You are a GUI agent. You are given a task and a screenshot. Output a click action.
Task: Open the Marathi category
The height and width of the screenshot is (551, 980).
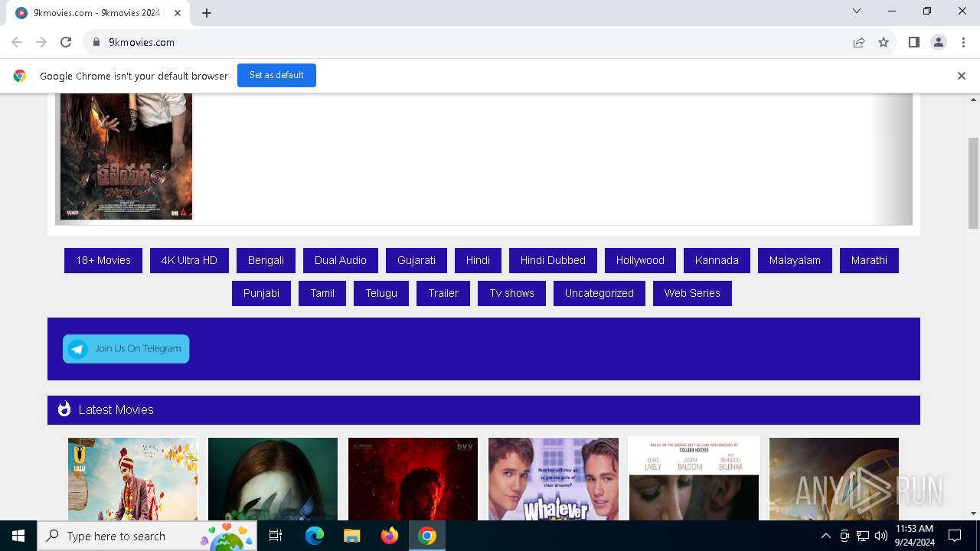coord(869,260)
